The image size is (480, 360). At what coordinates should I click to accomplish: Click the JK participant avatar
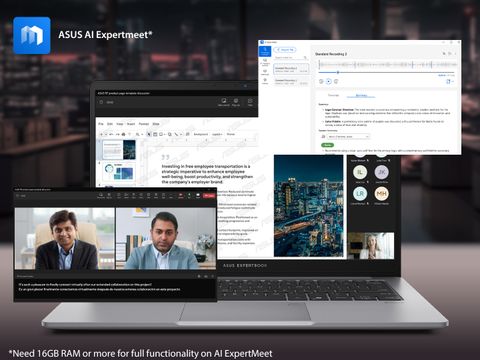(382, 172)
